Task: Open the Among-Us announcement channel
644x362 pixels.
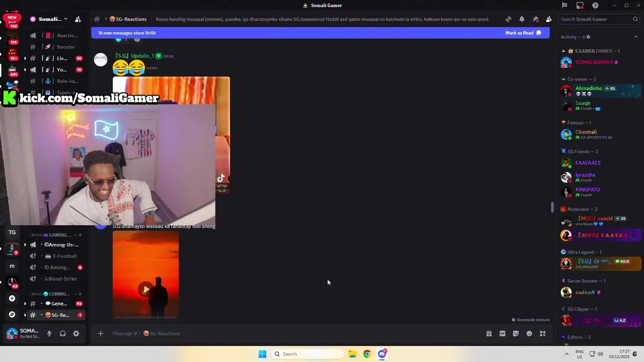Action: tap(56, 244)
